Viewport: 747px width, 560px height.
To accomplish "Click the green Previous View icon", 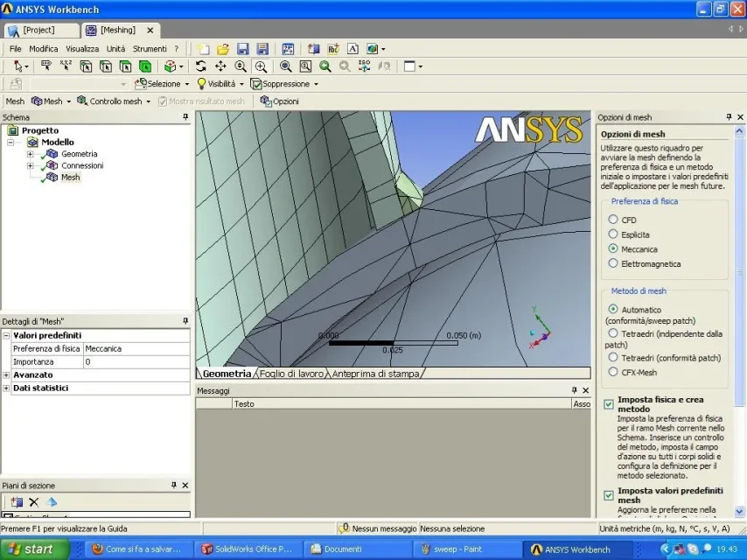I will (x=325, y=66).
